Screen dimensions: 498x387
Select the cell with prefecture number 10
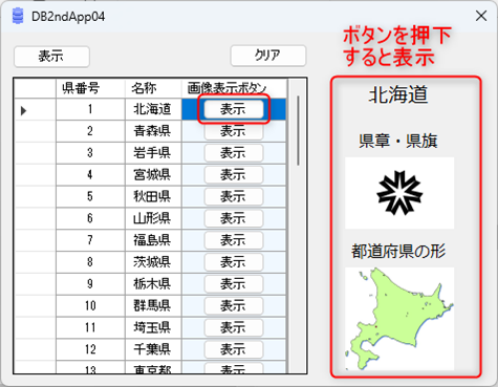pyautogui.click(x=91, y=306)
